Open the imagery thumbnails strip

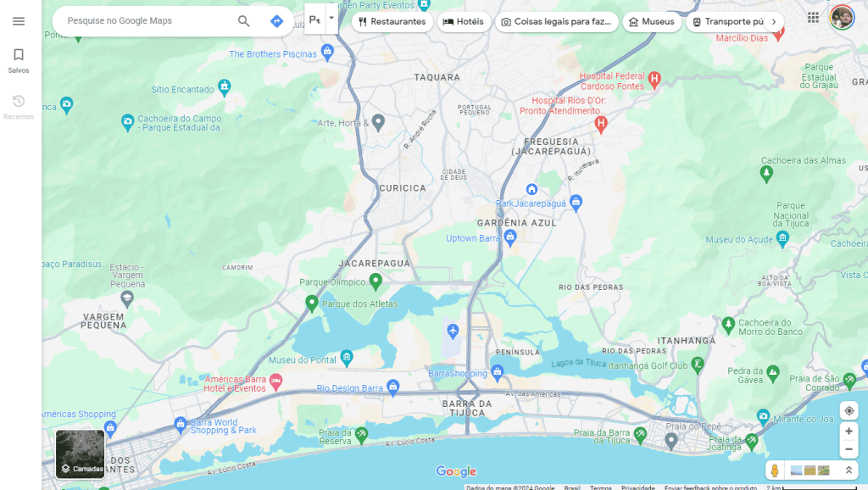pyautogui.click(x=810, y=470)
